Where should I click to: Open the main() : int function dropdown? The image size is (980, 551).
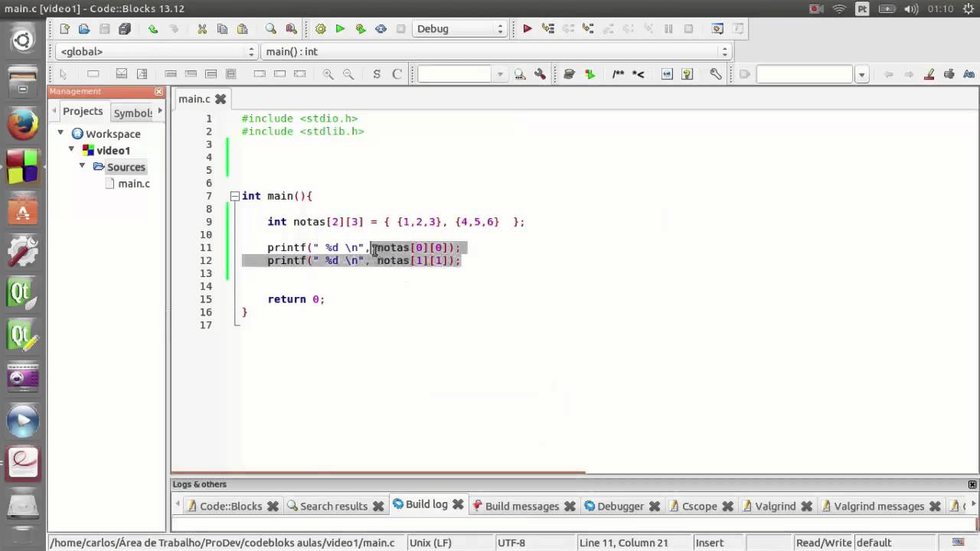[x=496, y=51]
